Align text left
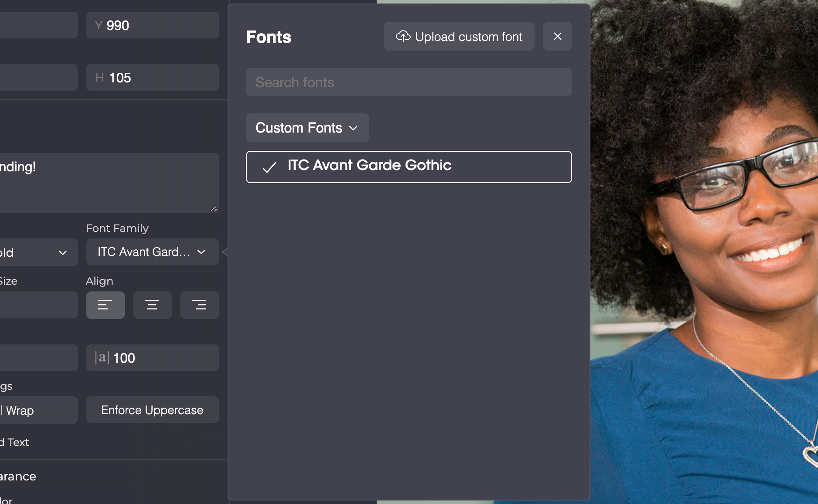818x504 pixels. 105,305
